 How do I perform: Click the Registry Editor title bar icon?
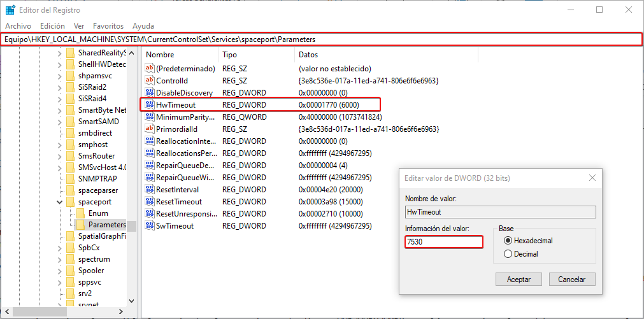click(11, 10)
